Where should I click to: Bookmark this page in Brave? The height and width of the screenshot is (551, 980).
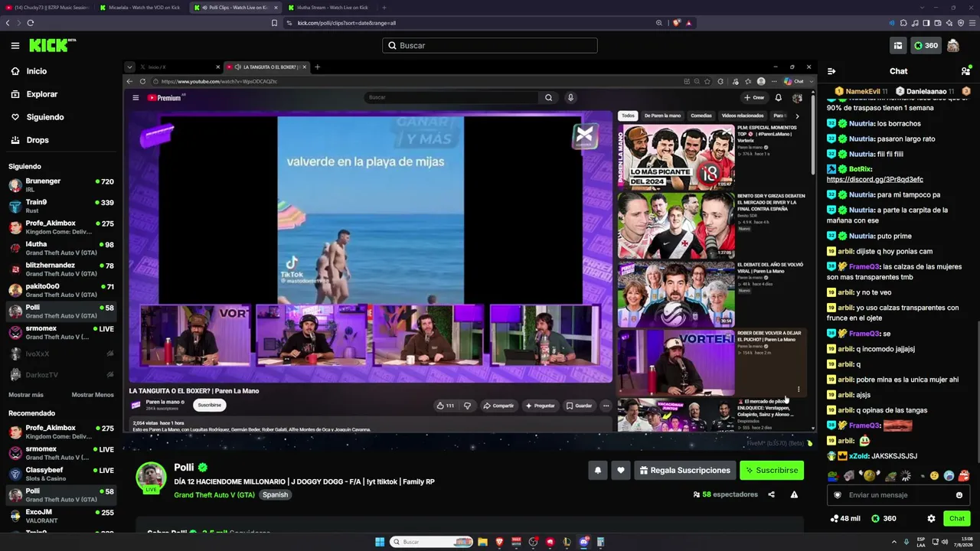274,23
